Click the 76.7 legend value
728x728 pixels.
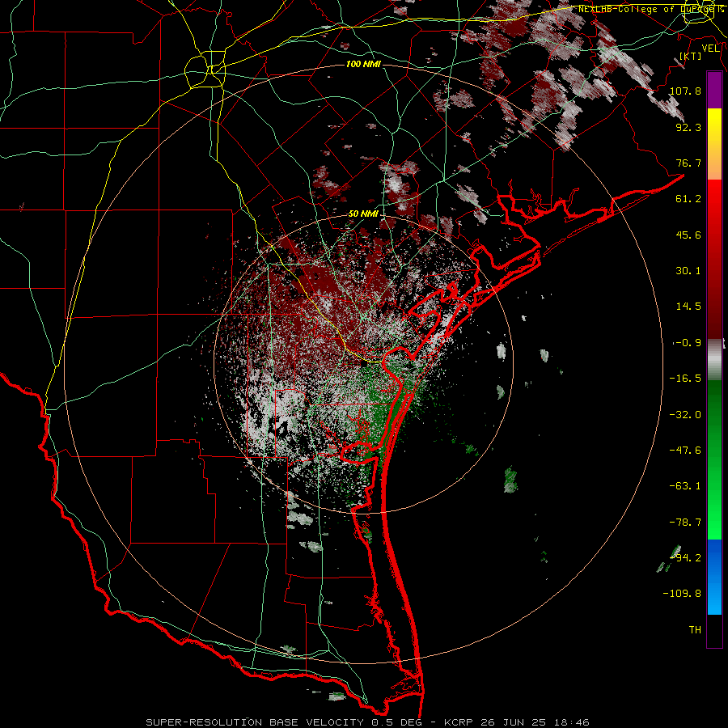click(x=688, y=163)
